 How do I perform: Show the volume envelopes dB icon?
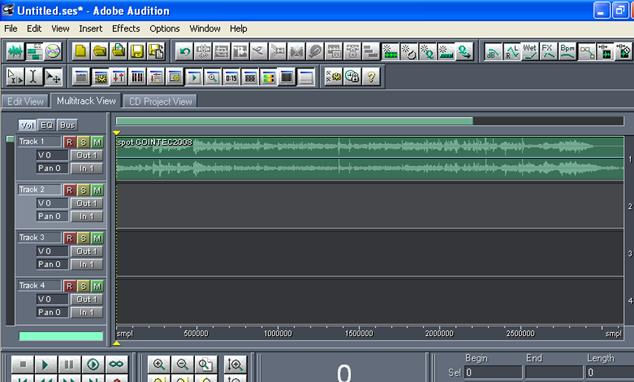click(x=493, y=51)
